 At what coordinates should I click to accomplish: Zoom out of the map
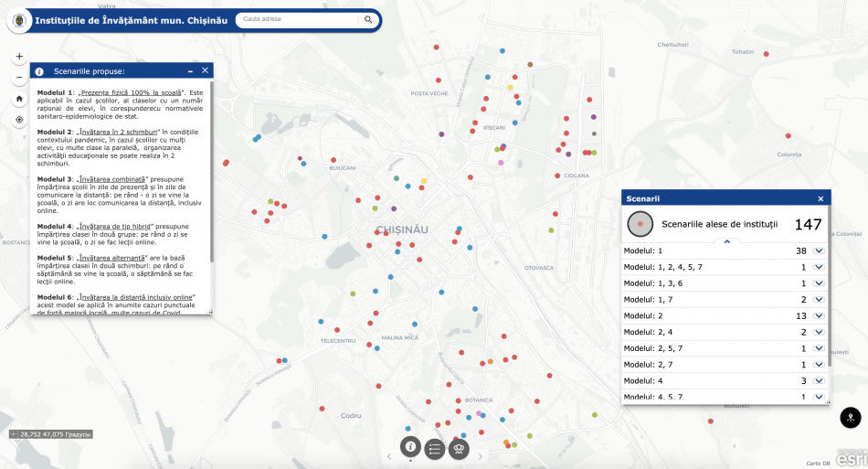tap(19, 78)
